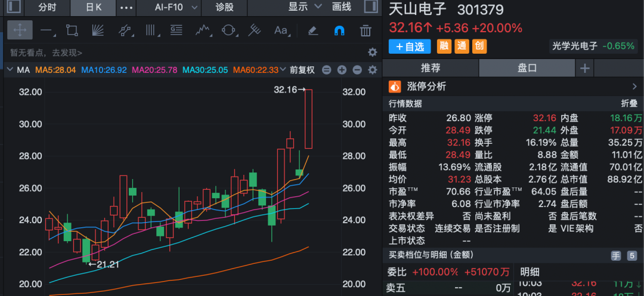Switch to the 盘口 tab
The image size is (644, 296).
(527, 68)
